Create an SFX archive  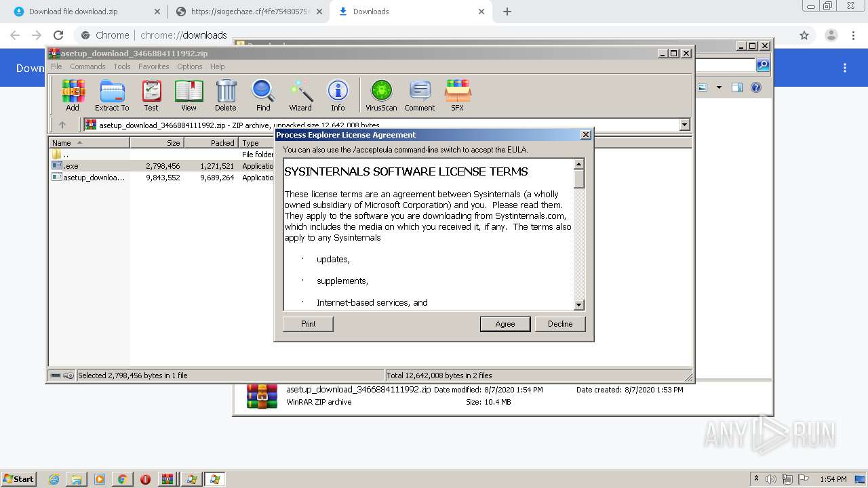click(458, 95)
